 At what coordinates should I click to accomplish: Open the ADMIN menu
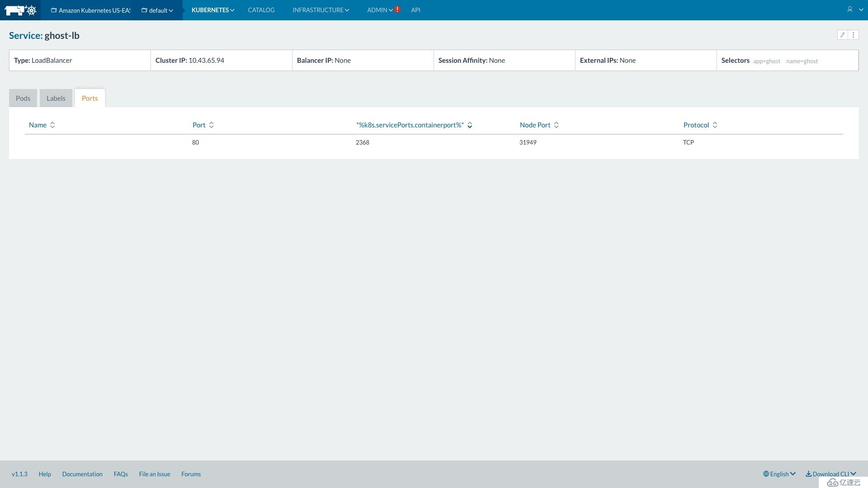pyautogui.click(x=380, y=10)
